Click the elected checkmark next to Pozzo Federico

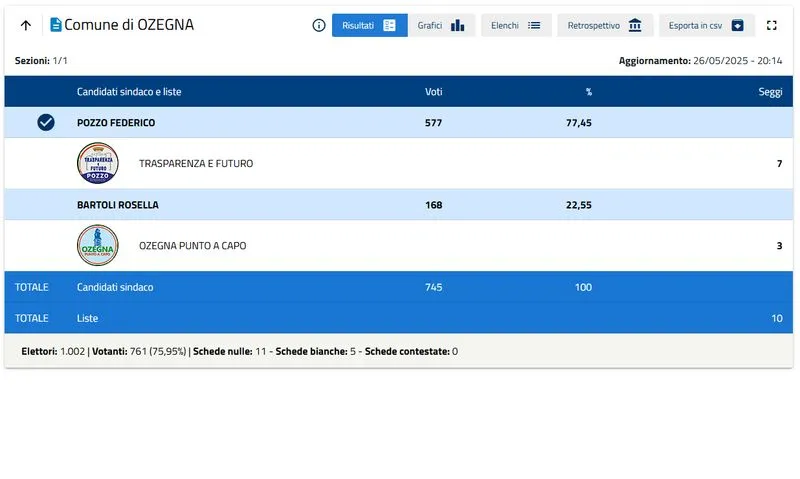click(x=45, y=122)
